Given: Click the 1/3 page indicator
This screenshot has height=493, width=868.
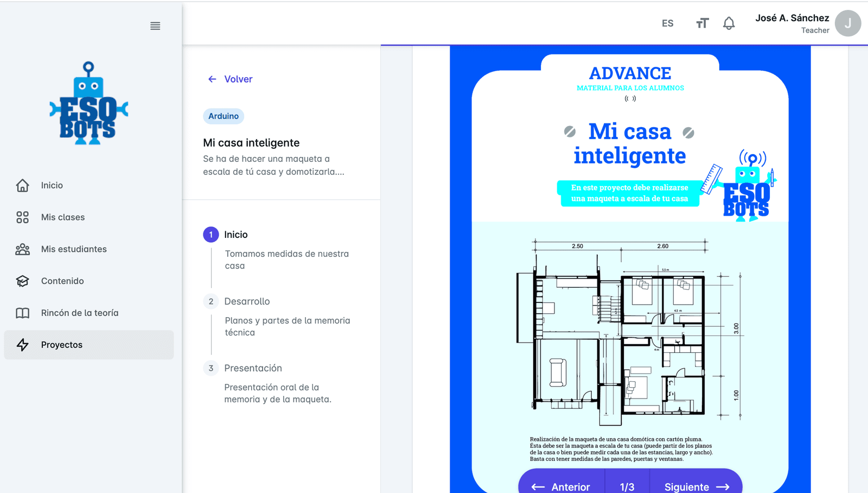Looking at the screenshot, I should click(x=627, y=486).
